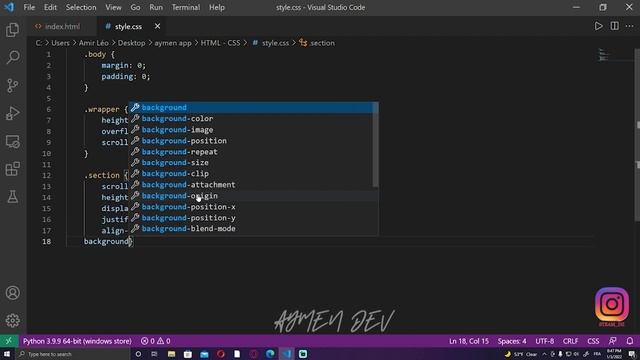The image size is (640, 360).
Task: Click the Run file play button
Action: coord(598,26)
